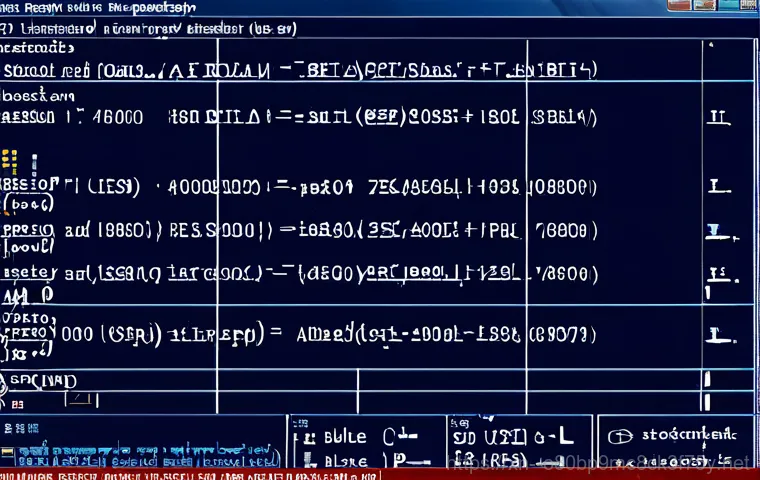This screenshot has height=480, width=760.
Task: Click the "BlsRe" entry under BUILE
Action: [x=346, y=461]
